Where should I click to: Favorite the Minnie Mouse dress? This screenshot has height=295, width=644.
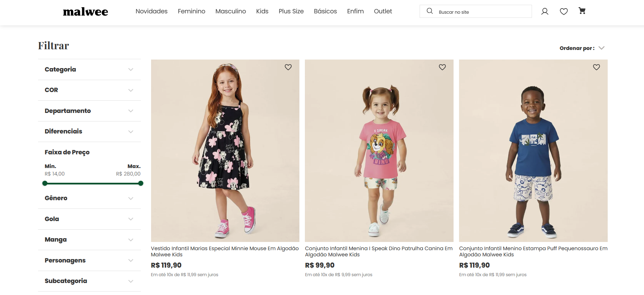pyautogui.click(x=288, y=67)
